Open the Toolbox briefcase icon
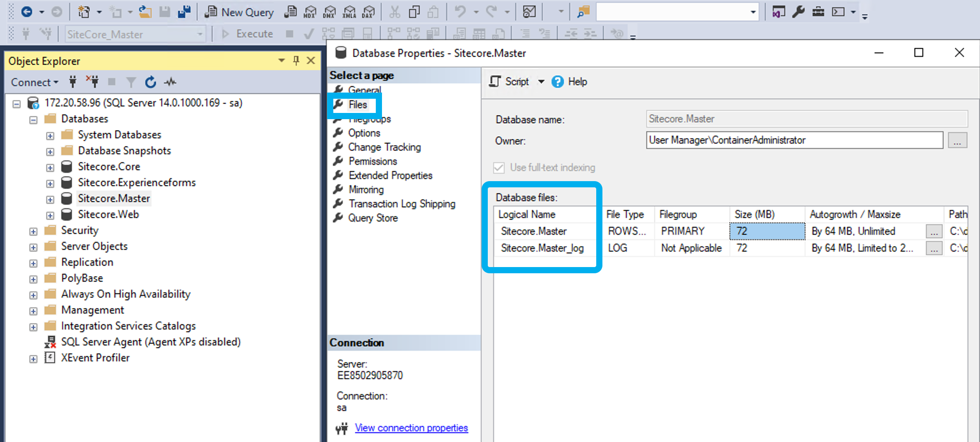This screenshot has width=980, height=442. pos(818,12)
